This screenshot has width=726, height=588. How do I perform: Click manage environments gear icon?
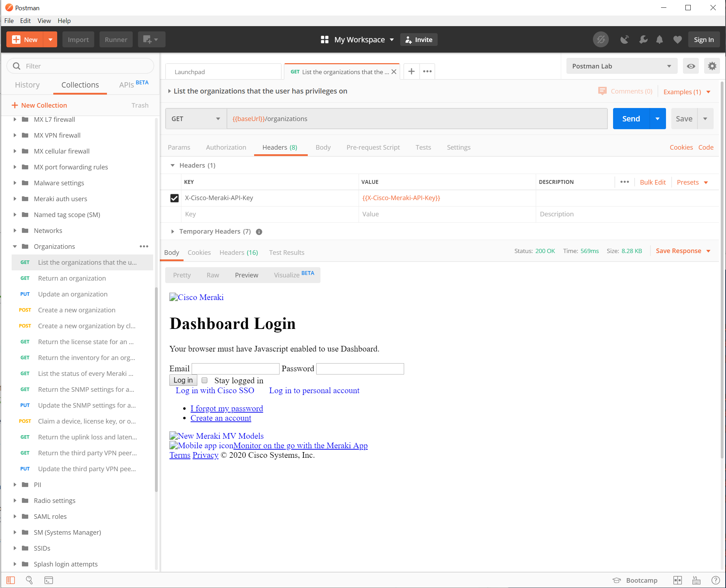point(712,66)
